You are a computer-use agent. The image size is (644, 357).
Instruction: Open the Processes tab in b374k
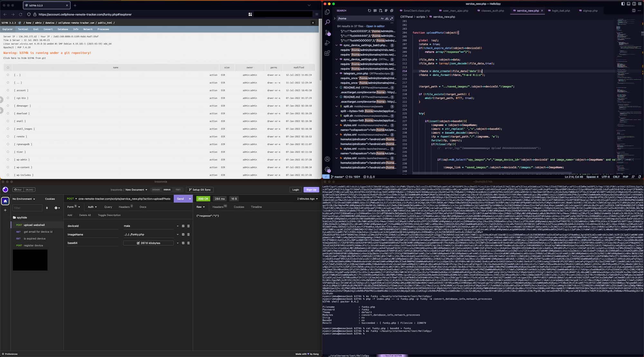coord(103,29)
